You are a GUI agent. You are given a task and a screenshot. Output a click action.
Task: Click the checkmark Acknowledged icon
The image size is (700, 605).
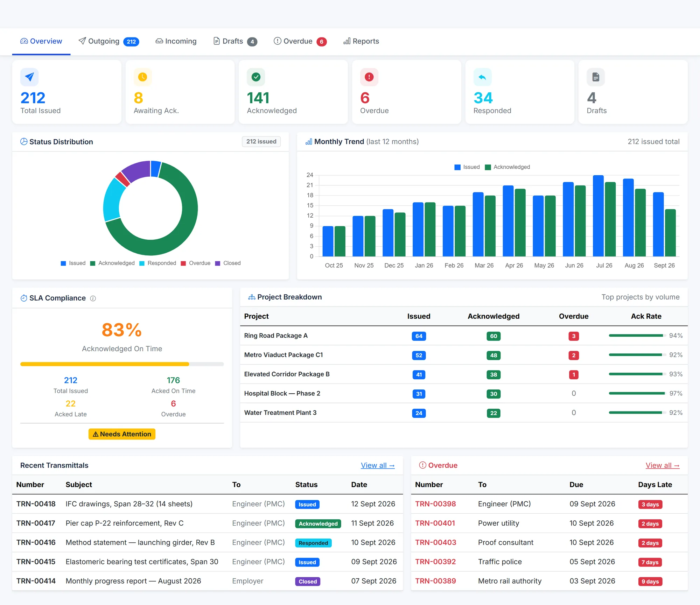[x=256, y=77]
